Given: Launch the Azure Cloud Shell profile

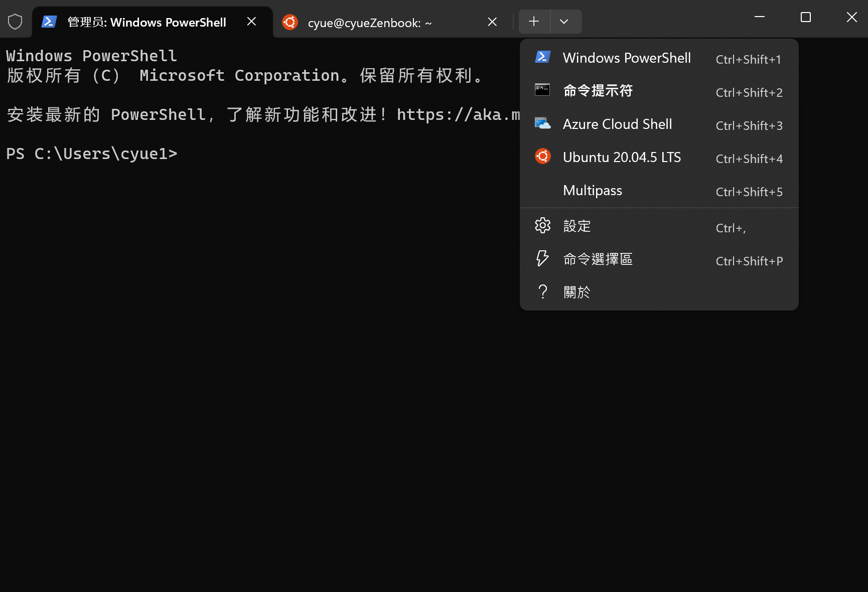Looking at the screenshot, I should click(x=617, y=124).
